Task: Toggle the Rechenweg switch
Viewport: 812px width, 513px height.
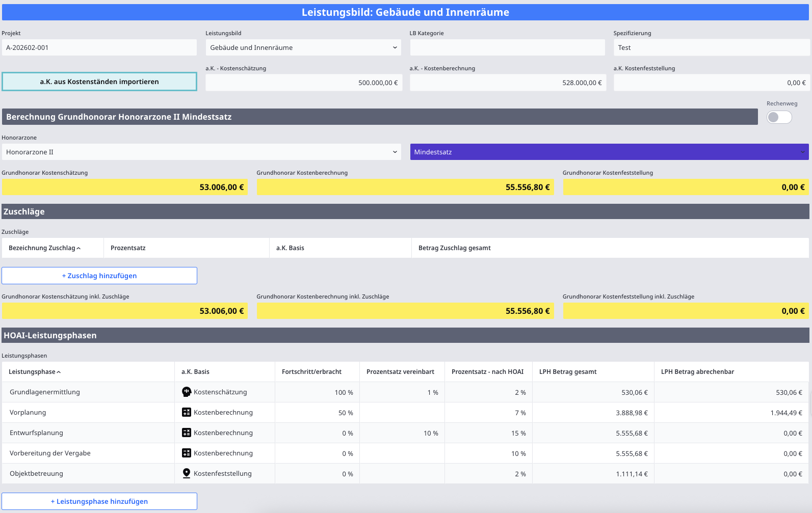Action: pyautogui.click(x=779, y=117)
